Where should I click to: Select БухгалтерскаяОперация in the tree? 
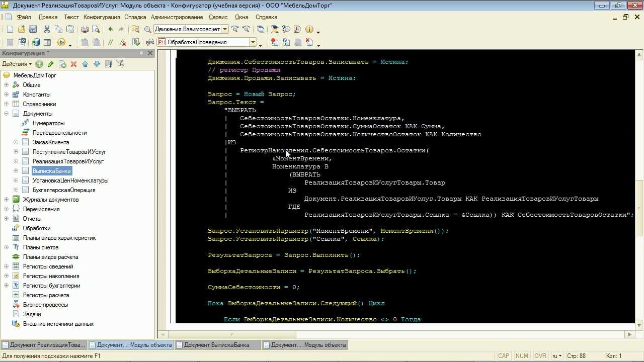click(x=64, y=190)
